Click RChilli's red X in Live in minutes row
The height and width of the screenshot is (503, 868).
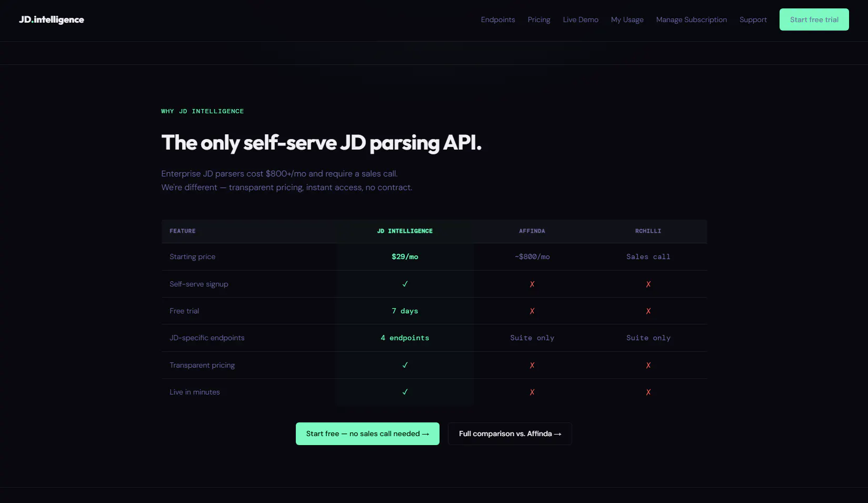[648, 392]
